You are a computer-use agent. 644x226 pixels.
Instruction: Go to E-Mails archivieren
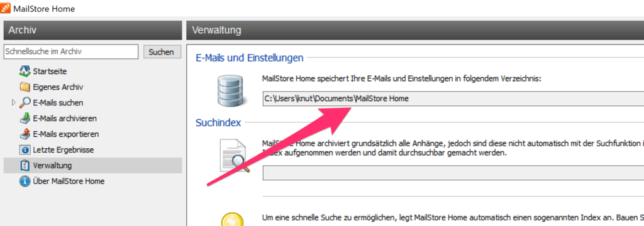[65, 119]
